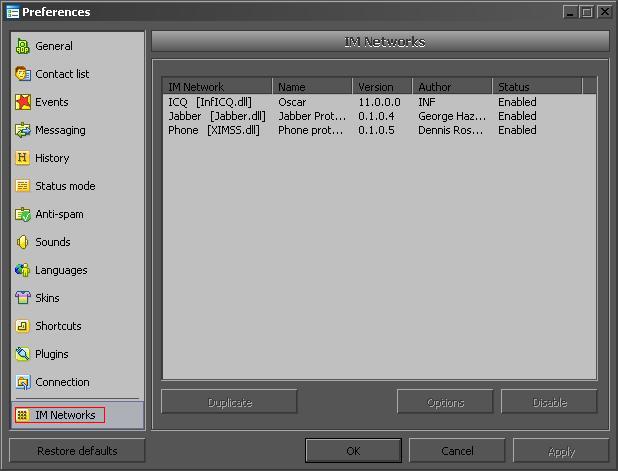Image resolution: width=618 pixels, height=471 pixels.
Task: Click the INF author cell
Action: tap(427, 102)
